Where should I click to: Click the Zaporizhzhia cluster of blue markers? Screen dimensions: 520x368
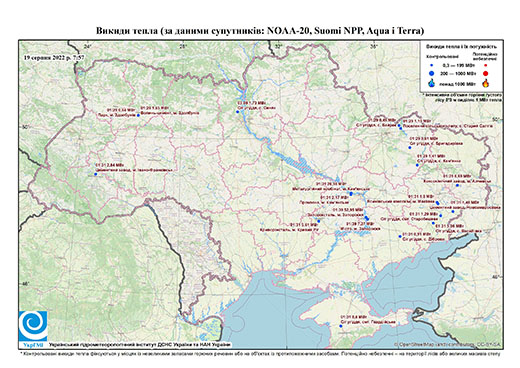367,218
